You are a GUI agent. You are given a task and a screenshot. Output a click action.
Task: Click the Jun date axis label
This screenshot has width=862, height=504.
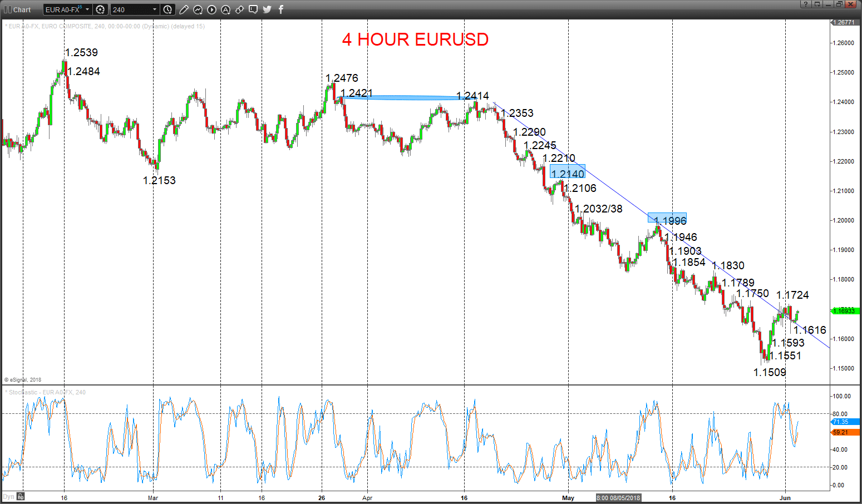[785, 498]
